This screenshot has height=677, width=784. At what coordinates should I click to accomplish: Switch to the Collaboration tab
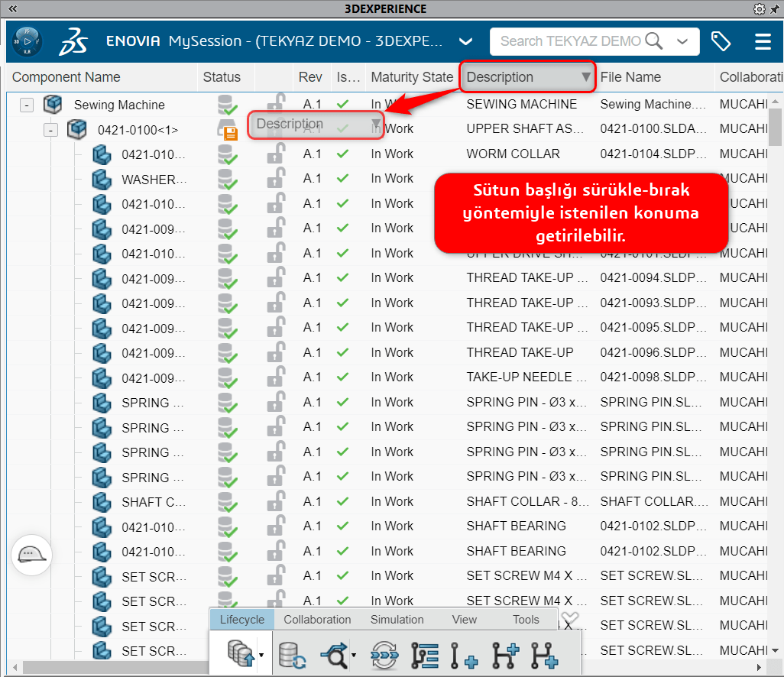point(317,620)
